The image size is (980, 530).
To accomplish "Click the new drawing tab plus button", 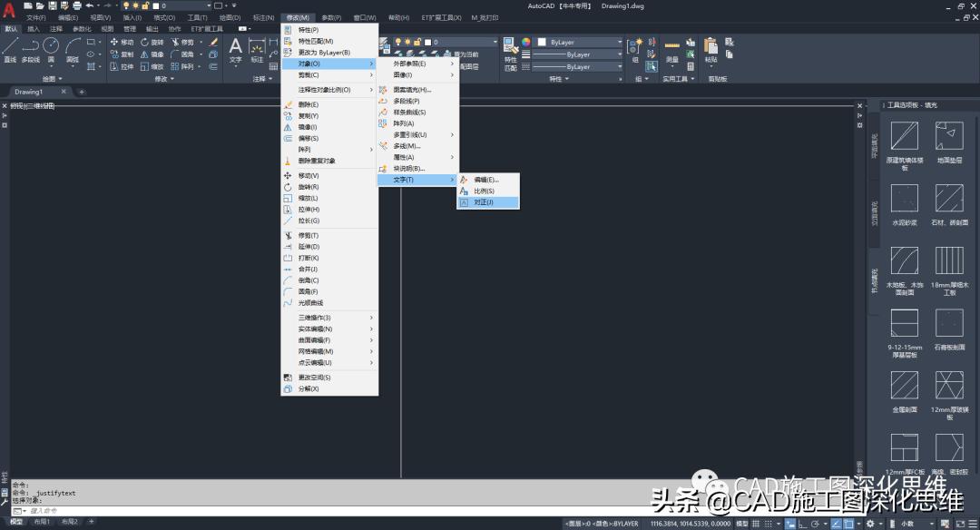I will 82,92.
